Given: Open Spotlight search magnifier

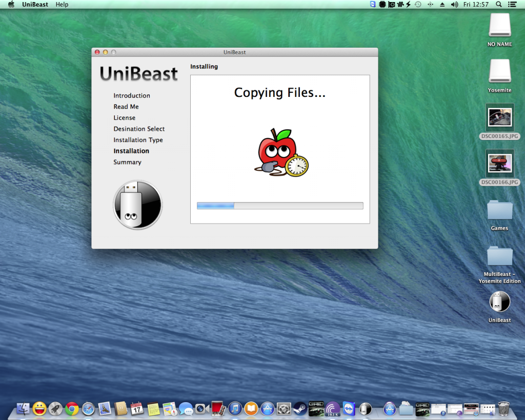Looking at the screenshot, I should (x=498, y=4).
